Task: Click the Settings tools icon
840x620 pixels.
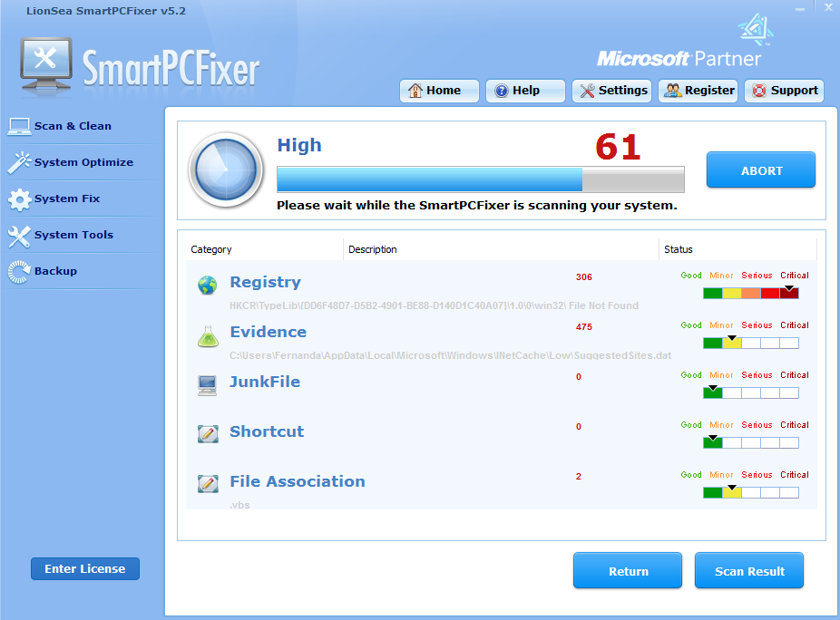Action: [x=587, y=91]
